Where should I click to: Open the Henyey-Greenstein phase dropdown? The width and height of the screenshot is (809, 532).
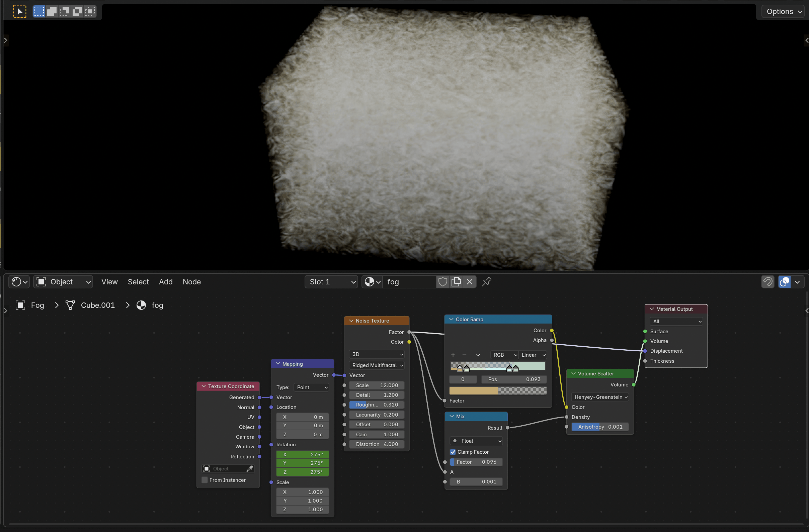pyautogui.click(x=600, y=397)
